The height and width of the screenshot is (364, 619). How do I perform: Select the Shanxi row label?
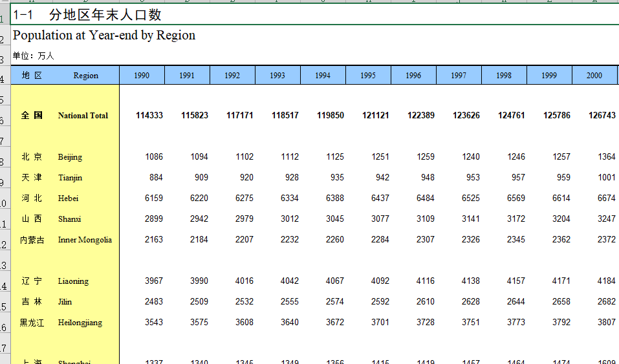coord(69,219)
